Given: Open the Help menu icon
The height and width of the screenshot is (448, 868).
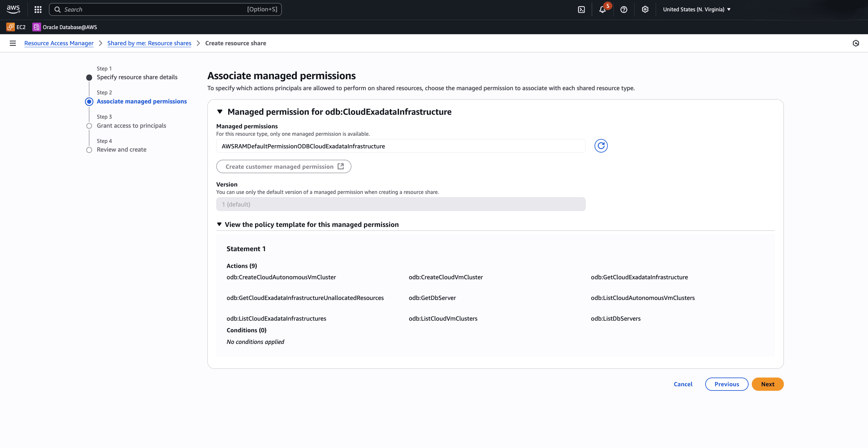Looking at the screenshot, I should (624, 9).
